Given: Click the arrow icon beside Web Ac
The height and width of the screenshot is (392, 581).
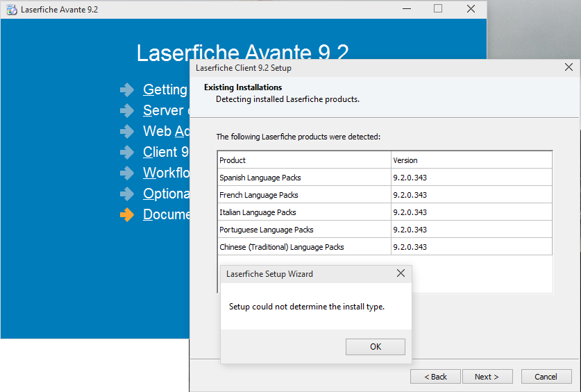Looking at the screenshot, I should [x=127, y=132].
